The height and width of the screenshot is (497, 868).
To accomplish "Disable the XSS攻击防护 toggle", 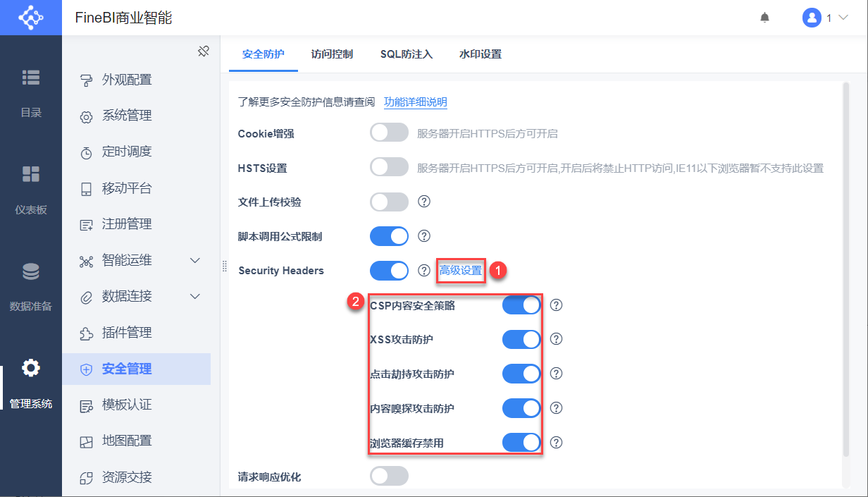I will [x=521, y=339].
